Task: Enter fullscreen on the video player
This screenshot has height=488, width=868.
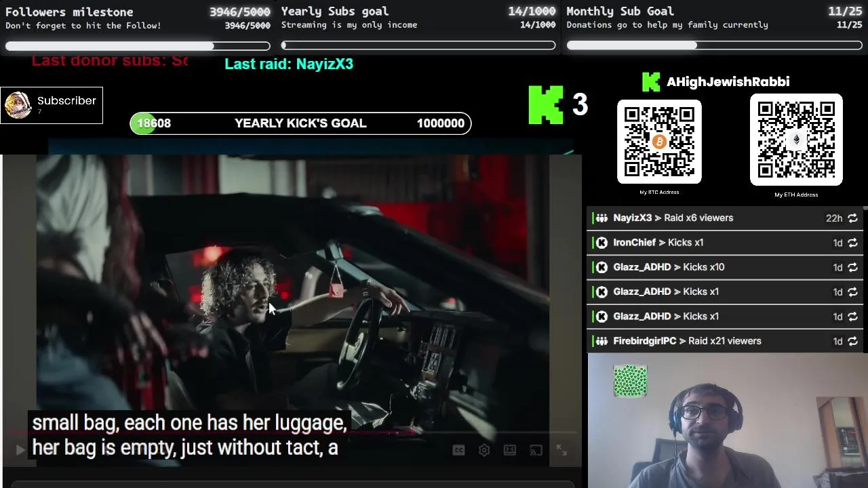Action: click(x=561, y=450)
